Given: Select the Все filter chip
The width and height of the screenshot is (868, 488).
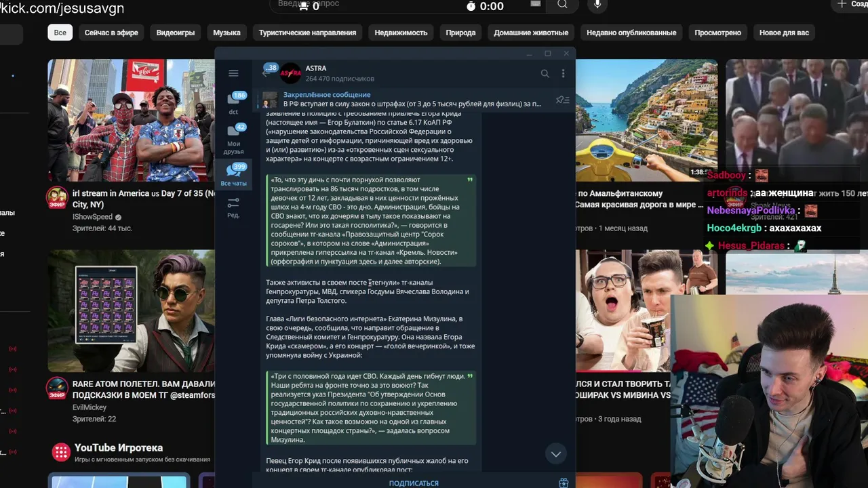Looking at the screenshot, I should tap(60, 33).
